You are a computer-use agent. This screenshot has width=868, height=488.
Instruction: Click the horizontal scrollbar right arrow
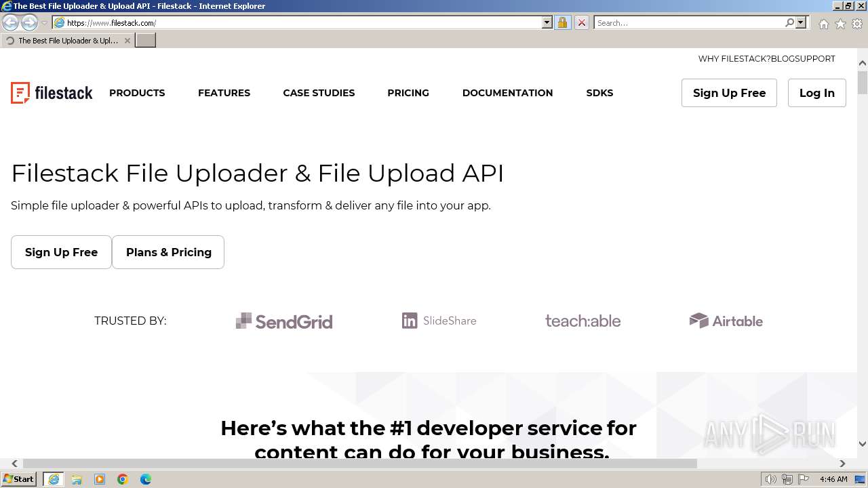pyautogui.click(x=842, y=464)
